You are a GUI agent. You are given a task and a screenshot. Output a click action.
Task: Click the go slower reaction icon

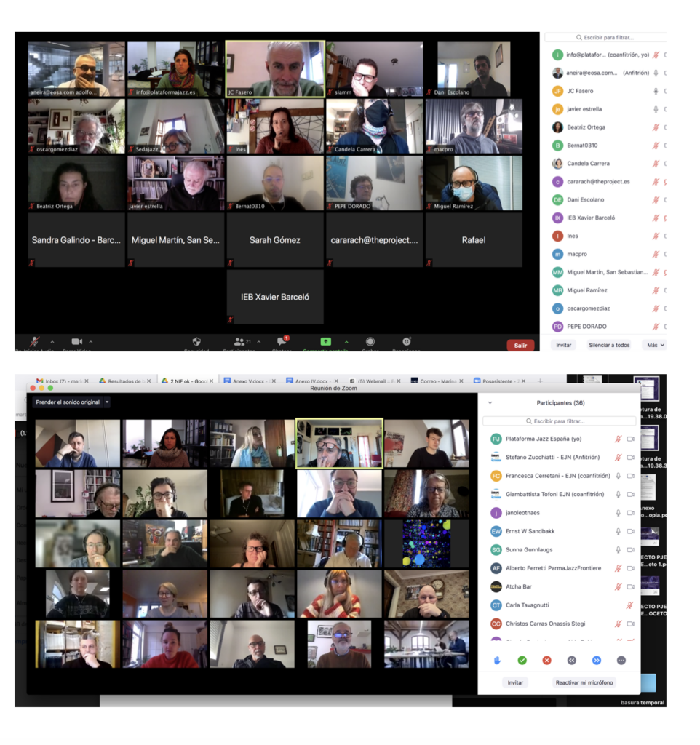(571, 660)
